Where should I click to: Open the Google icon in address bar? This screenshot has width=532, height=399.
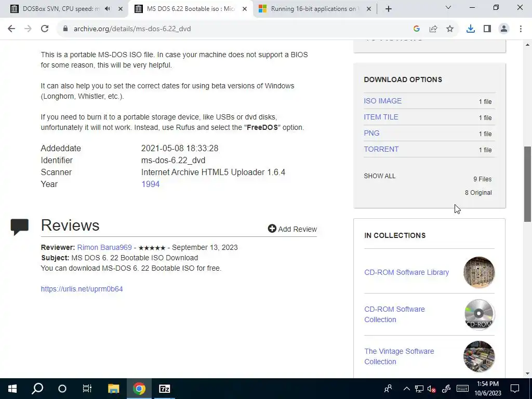click(x=417, y=29)
